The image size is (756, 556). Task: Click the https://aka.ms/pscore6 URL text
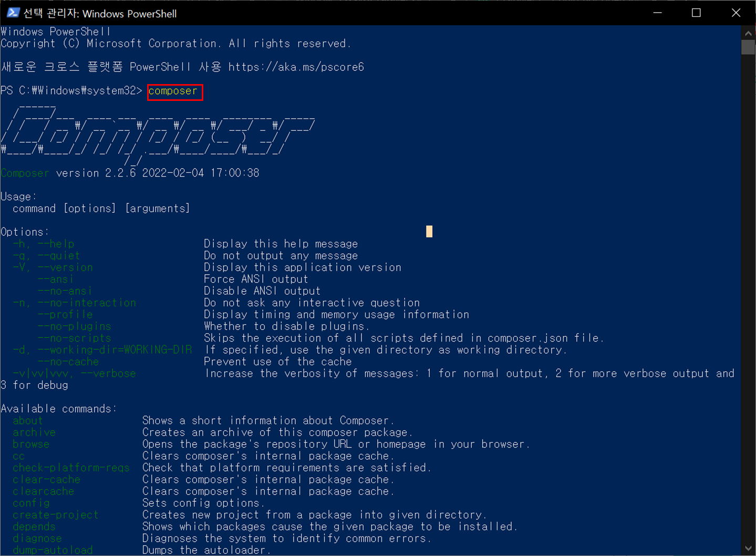[x=296, y=67]
